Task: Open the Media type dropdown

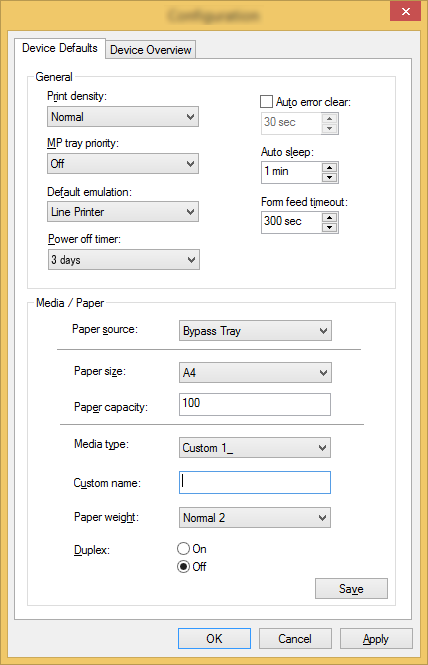Action: (x=255, y=448)
